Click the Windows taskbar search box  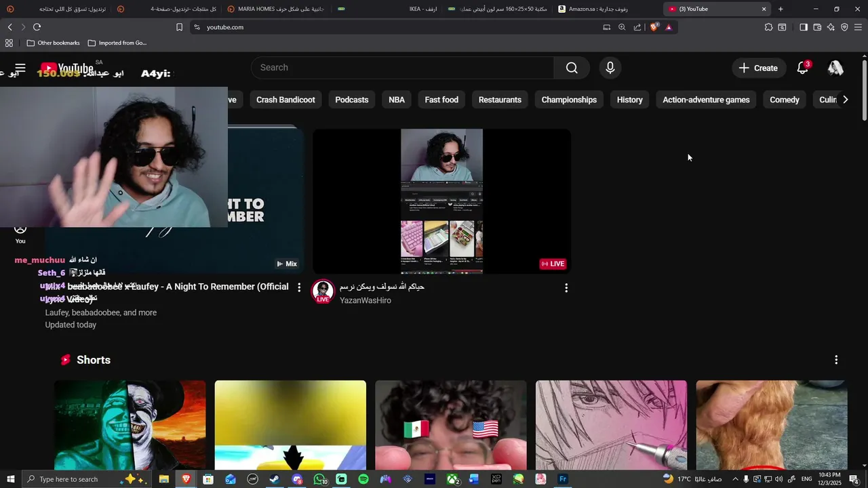pos(85,479)
